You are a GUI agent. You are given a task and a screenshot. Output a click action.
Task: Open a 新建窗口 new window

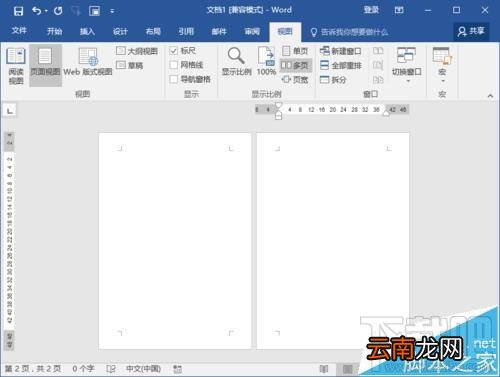341,51
